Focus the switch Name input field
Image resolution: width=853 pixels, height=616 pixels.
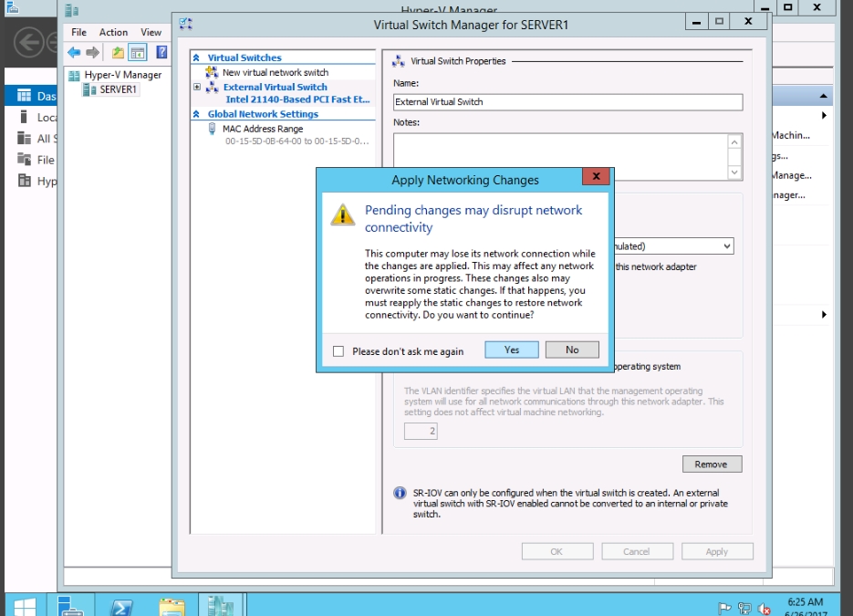pyautogui.click(x=568, y=102)
